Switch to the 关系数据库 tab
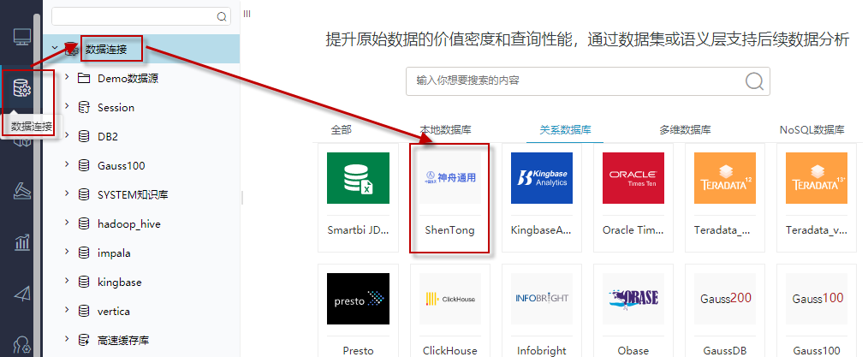Screen dimensions: 868x357 click(565, 130)
